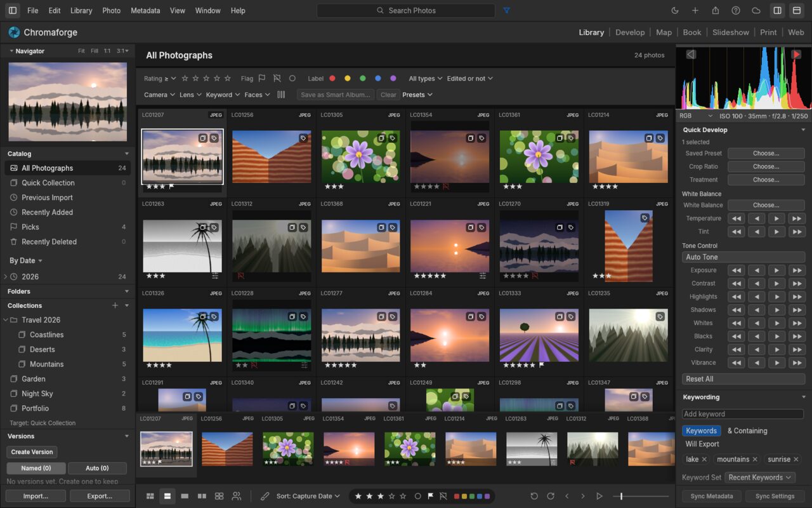The width and height of the screenshot is (812, 508).
Task: Click the Import... button
Action: 36,496
